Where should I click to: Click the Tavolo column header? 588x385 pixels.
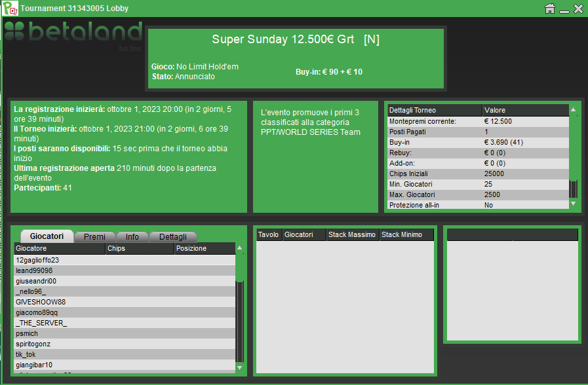click(x=269, y=234)
